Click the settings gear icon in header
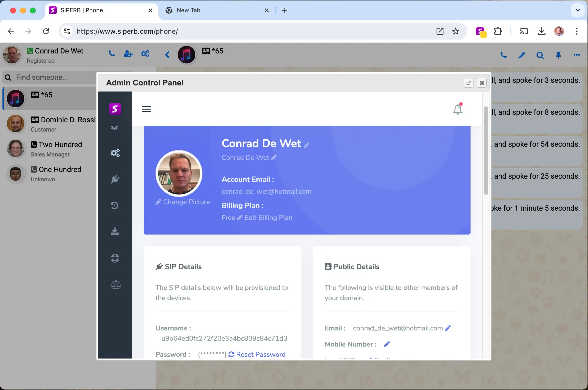Screen dimensions: 588x390 pos(145,54)
